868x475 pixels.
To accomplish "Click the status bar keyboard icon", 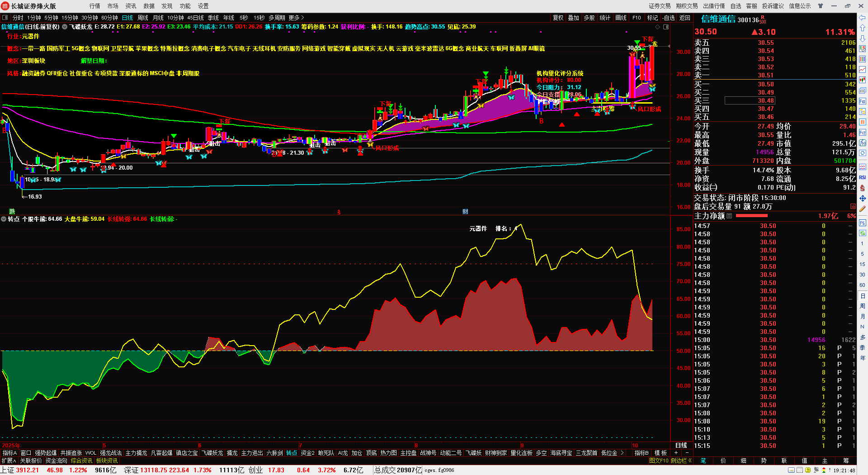I will tap(791, 470).
